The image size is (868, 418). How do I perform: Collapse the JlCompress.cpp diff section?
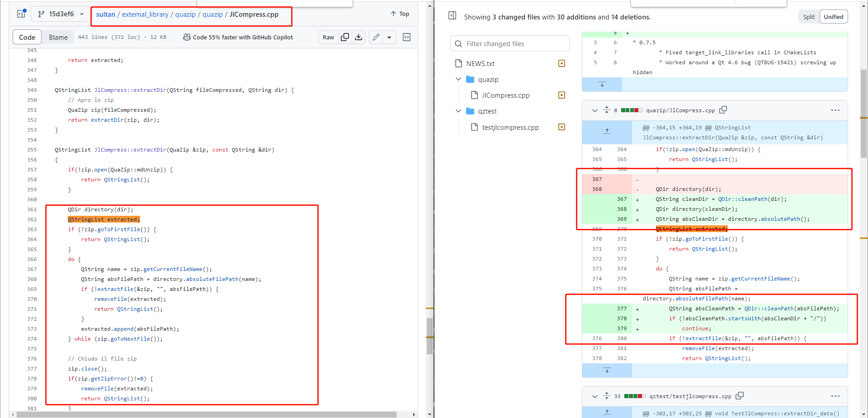click(594, 110)
